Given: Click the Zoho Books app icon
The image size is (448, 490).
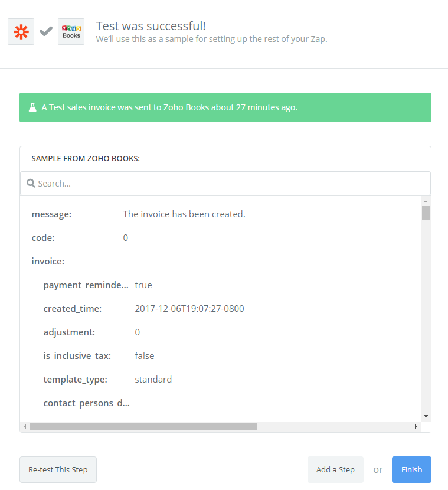Looking at the screenshot, I should pyautogui.click(x=71, y=31).
